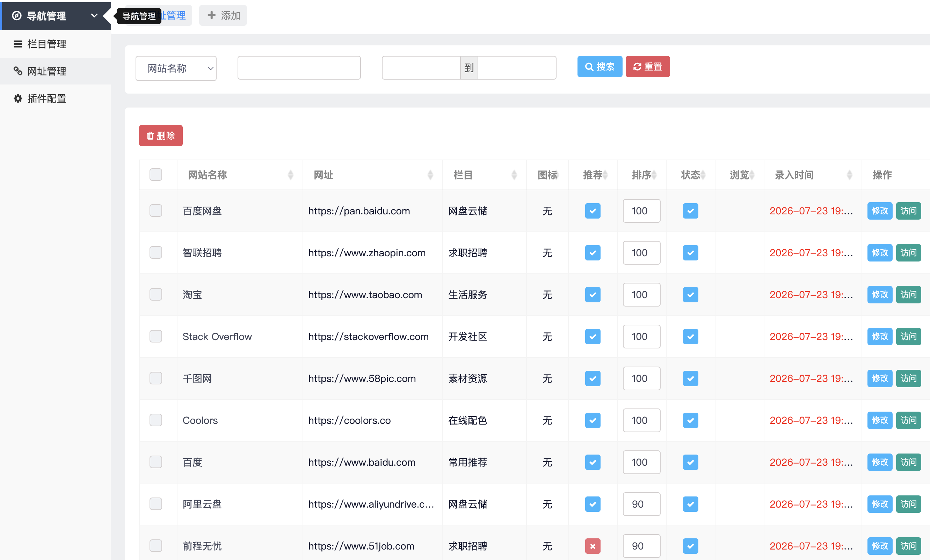Disable the 推荐 checkmark for Stack Overflow
930x560 pixels.
coord(593,336)
